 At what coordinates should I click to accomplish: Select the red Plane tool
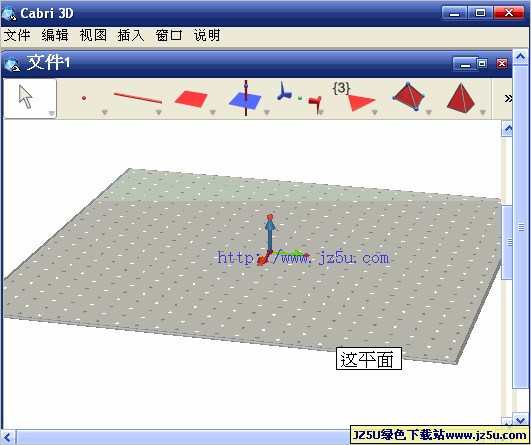[191, 99]
